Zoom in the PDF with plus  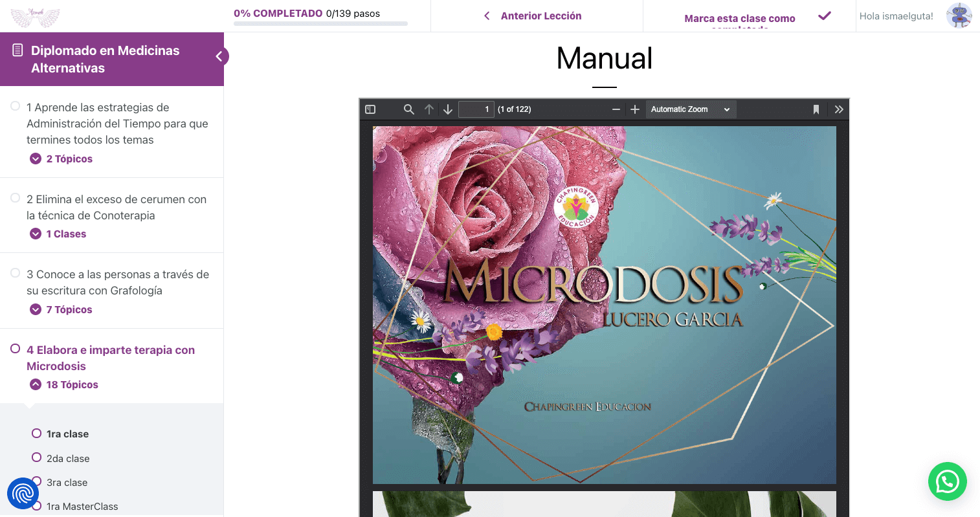tap(635, 109)
